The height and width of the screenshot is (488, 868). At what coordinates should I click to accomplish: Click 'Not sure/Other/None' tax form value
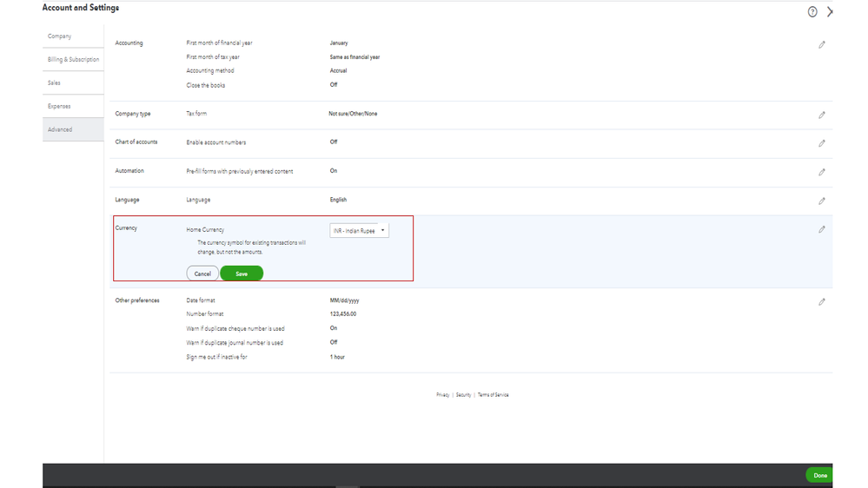click(353, 114)
